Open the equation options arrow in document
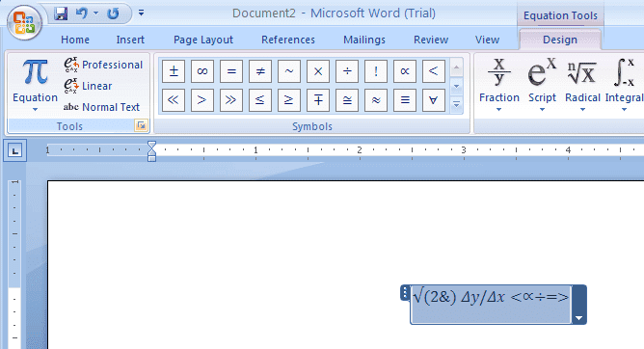This screenshot has width=644, height=349. tap(579, 305)
